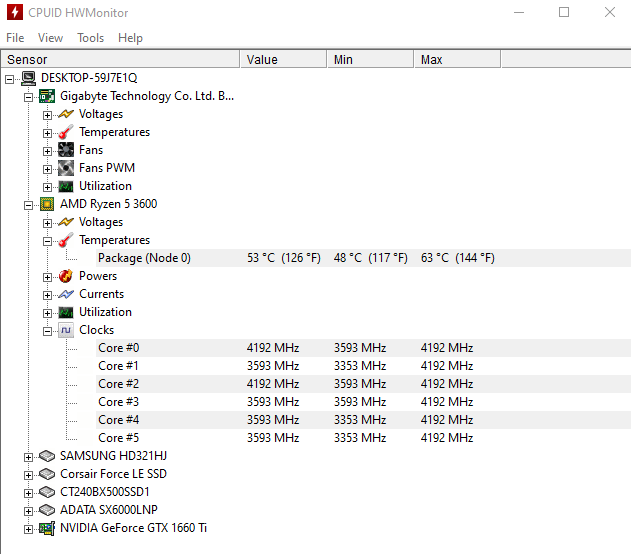Click the Ryzen Temperatures thermometer icon

[66, 240]
